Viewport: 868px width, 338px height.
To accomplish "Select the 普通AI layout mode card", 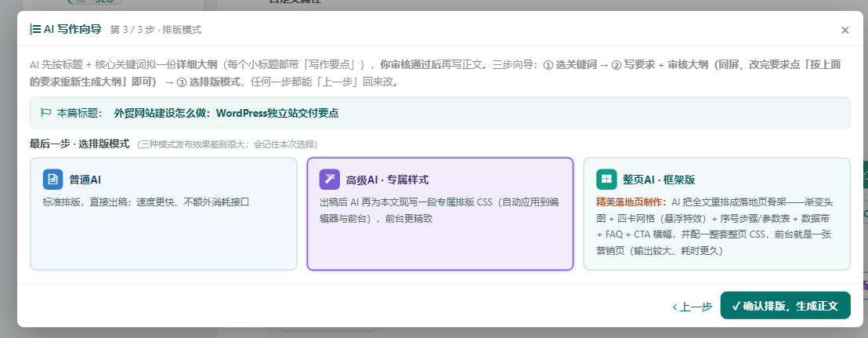I will pyautogui.click(x=163, y=214).
